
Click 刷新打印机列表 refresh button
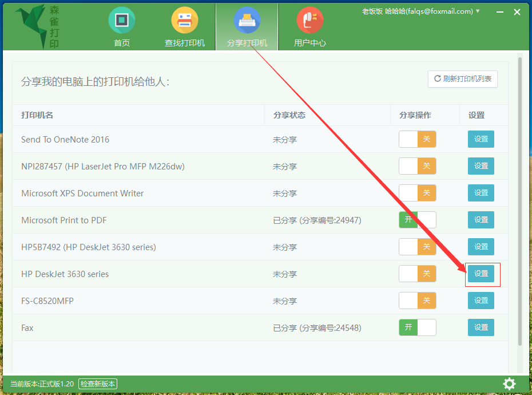(x=463, y=79)
